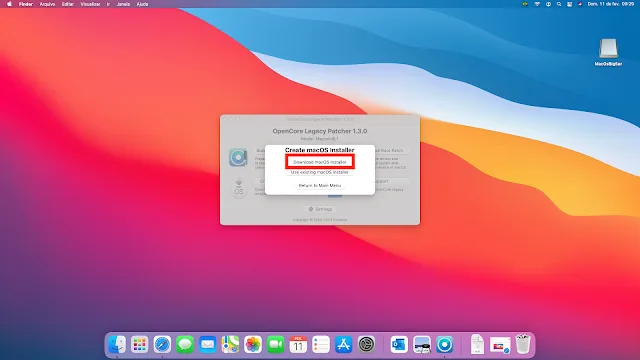The height and width of the screenshot is (360, 640).
Task: Launch FaceTime from the Dock
Action: pyautogui.click(x=276, y=344)
